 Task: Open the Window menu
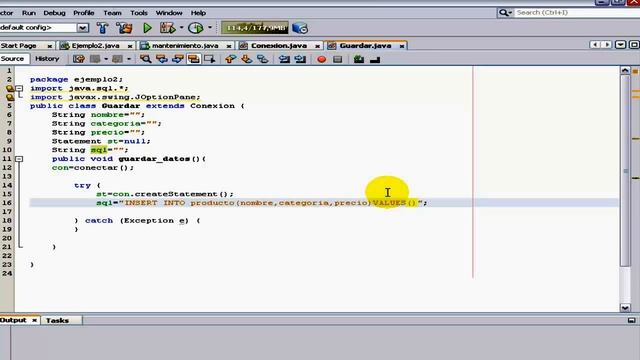[169, 13]
